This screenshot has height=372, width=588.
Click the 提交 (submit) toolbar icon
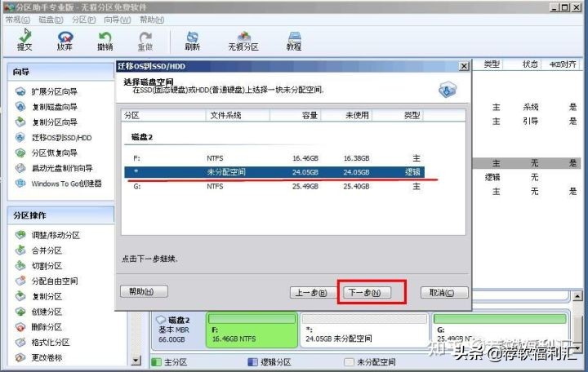[x=24, y=41]
